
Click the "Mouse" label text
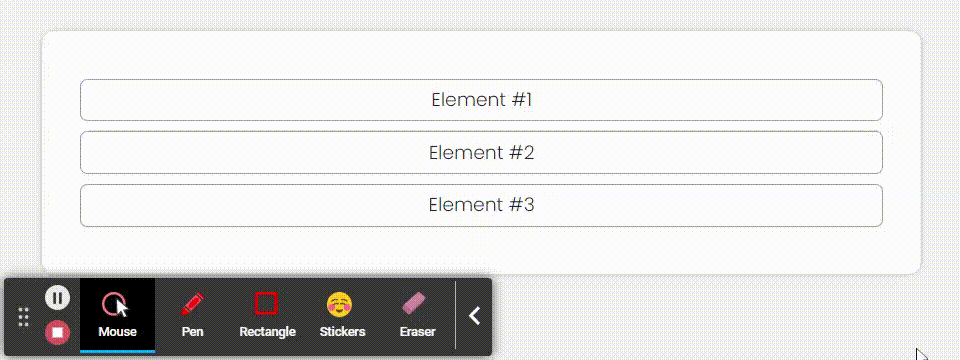click(118, 332)
